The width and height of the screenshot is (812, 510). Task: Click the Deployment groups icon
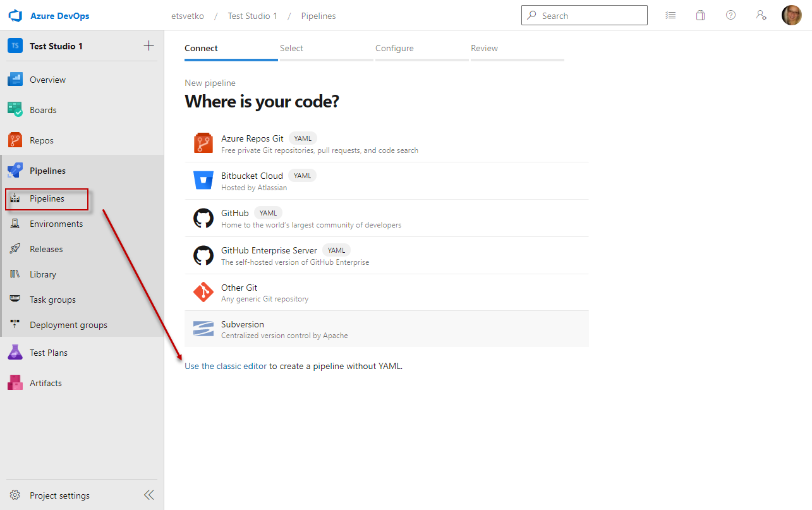click(15, 325)
